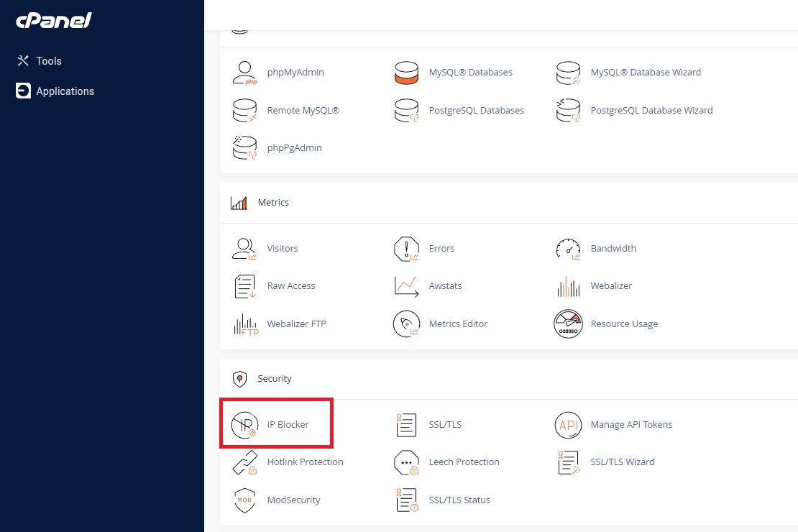Viewport: 798px width, 532px height.
Task: Launch the phpPgAdmin icon
Action: click(245, 147)
